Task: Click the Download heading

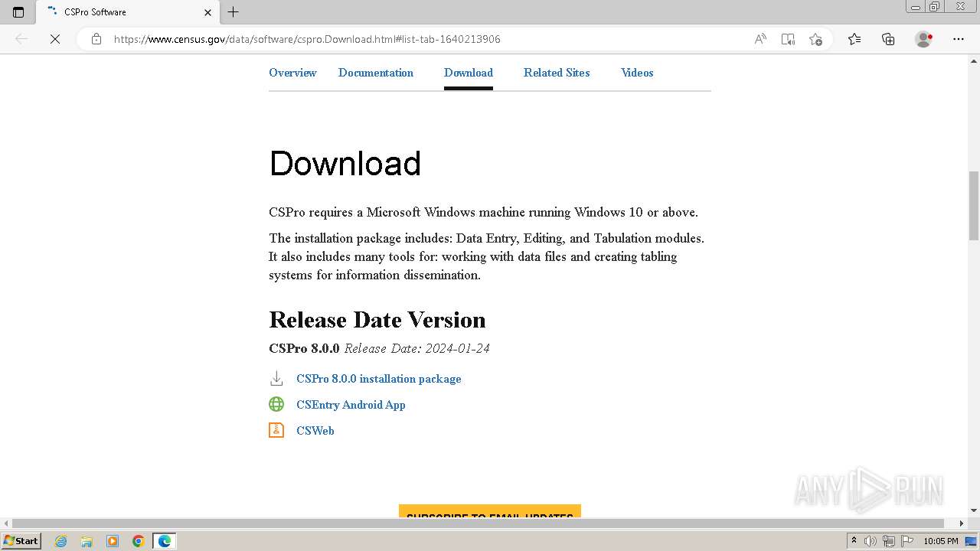Action: (345, 164)
